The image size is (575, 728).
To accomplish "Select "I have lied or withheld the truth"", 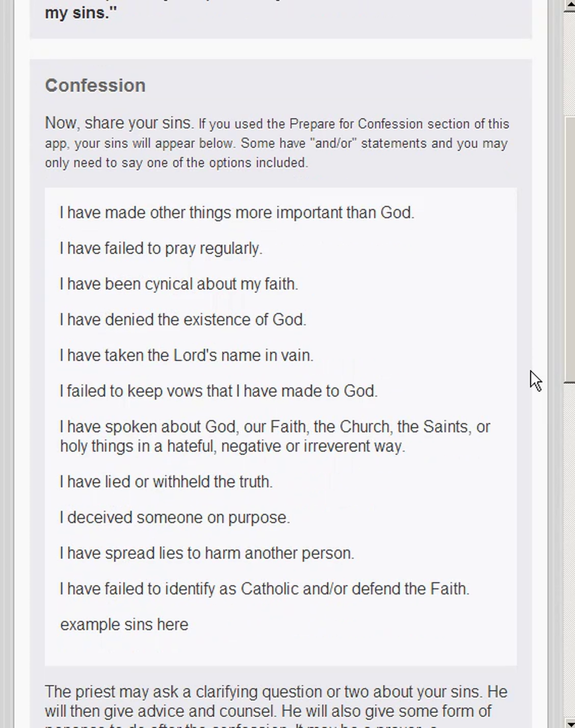I will coord(166,481).
